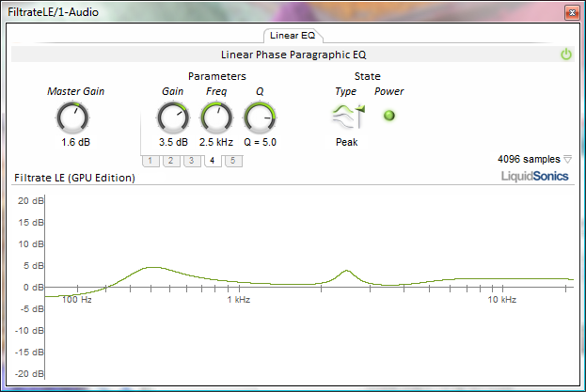Switch to EQ band 3
This screenshot has height=392, width=586.
tap(191, 161)
